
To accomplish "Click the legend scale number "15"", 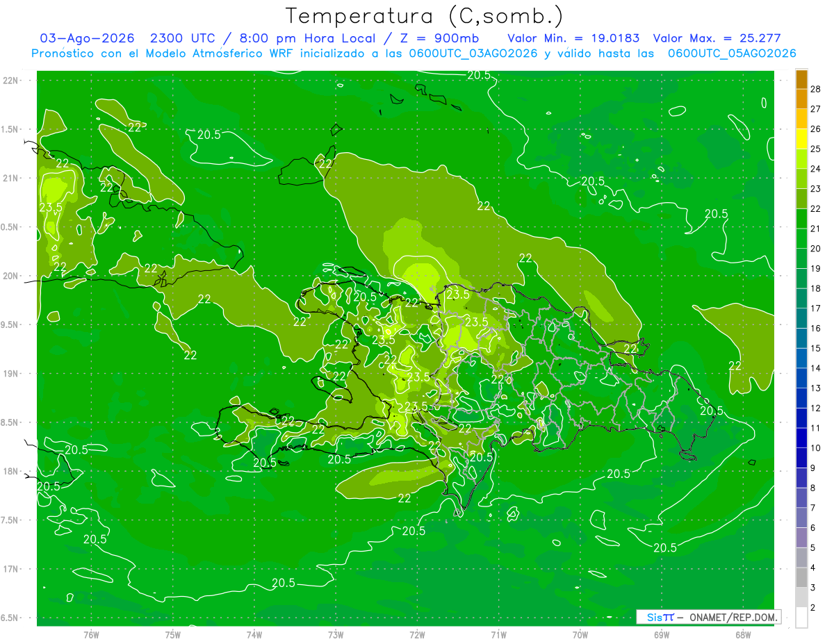I will 816,348.
